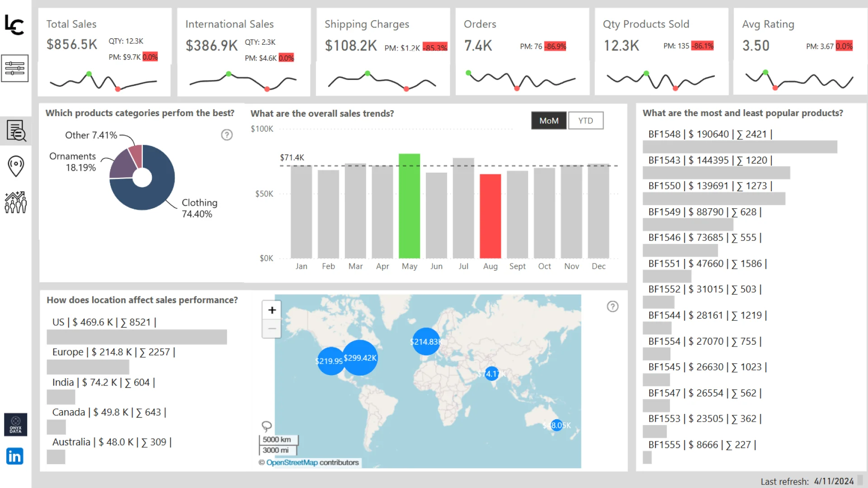The image size is (868, 488).
Task: Switch trend chart to MoM
Action: click(x=549, y=121)
